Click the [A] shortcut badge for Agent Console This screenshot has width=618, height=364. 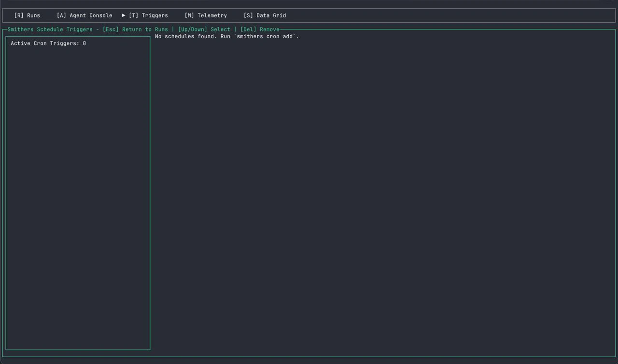61,15
